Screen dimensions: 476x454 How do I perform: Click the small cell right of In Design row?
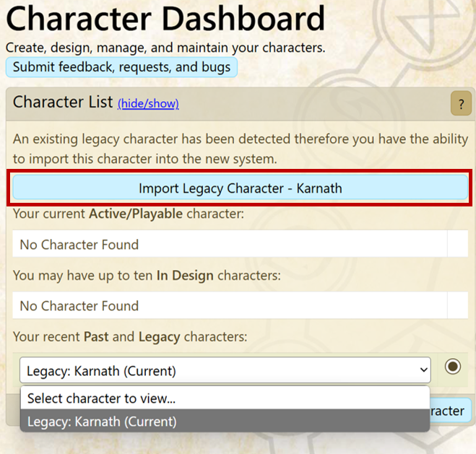[458, 306]
